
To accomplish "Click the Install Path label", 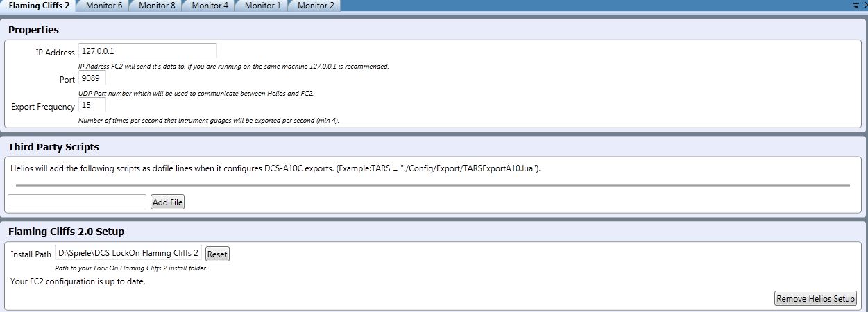I will tap(31, 254).
